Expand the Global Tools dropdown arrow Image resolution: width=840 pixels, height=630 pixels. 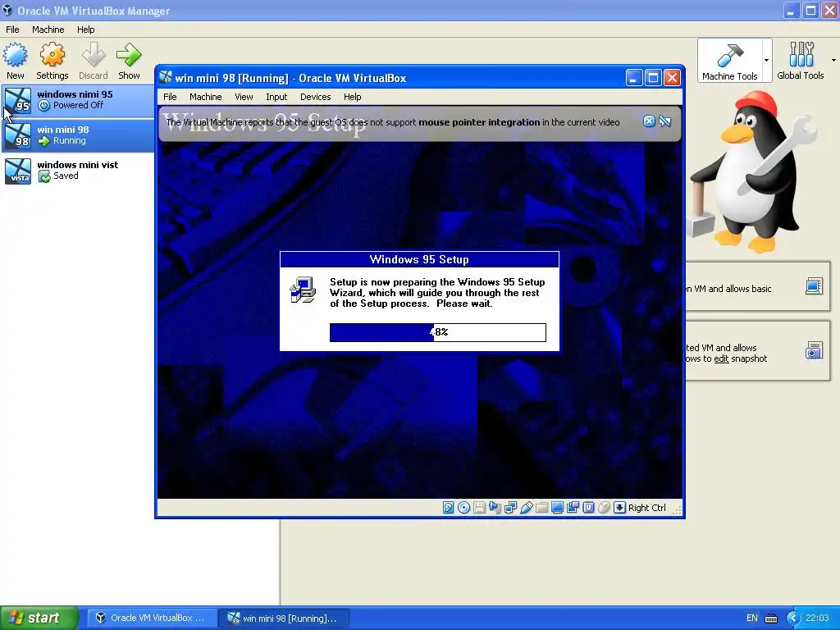(833, 60)
